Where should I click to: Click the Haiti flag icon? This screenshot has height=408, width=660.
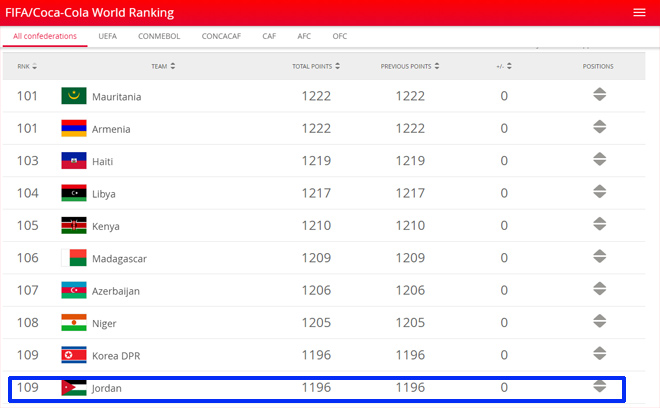(x=73, y=161)
